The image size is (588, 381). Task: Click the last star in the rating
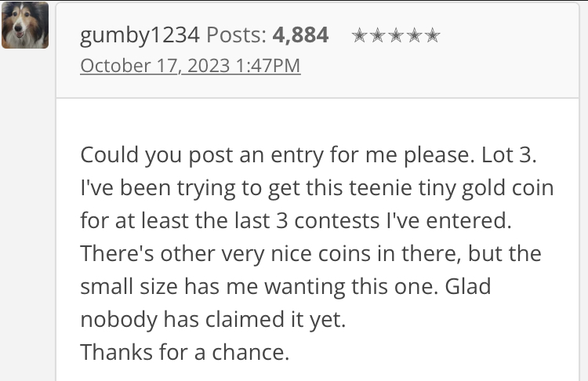433,35
